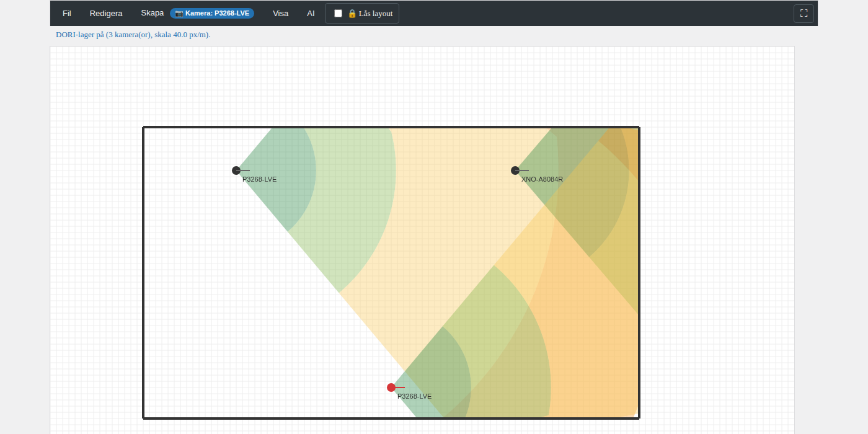
Task: Select the black P3268-LVE camera dot
Action: (x=236, y=170)
